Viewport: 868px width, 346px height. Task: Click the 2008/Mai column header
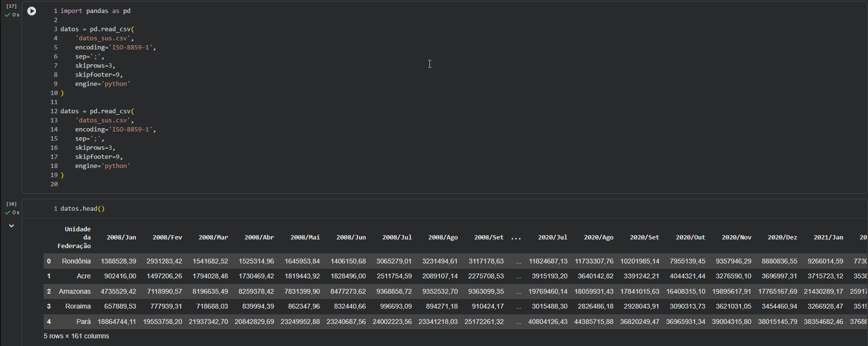click(305, 238)
